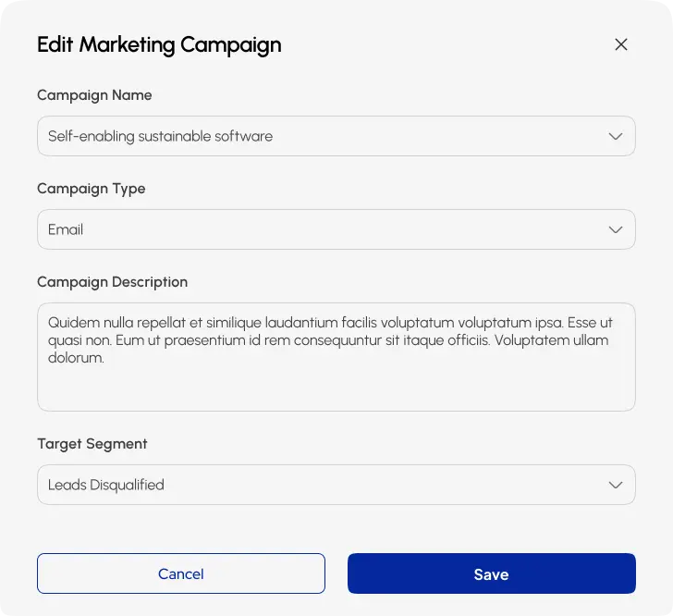Click the empty space below the description text
Viewport: 673px width, 616px height.
point(336,388)
